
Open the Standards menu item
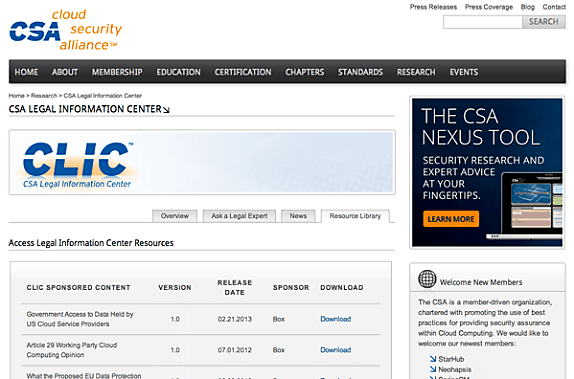361,72
